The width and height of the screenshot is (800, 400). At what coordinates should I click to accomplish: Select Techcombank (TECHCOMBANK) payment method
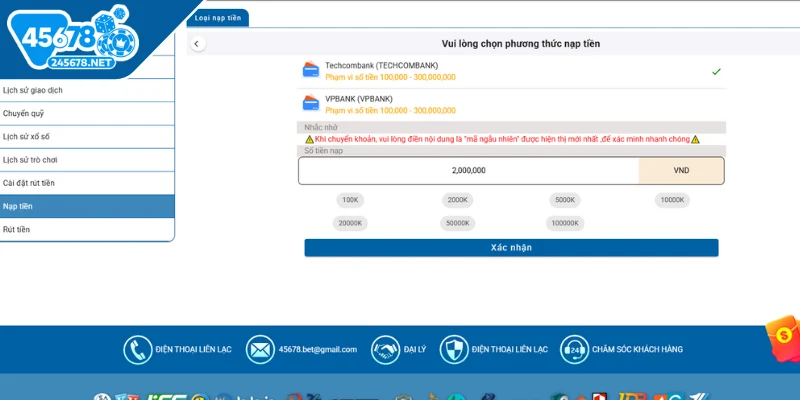pyautogui.click(x=511, y=71)
